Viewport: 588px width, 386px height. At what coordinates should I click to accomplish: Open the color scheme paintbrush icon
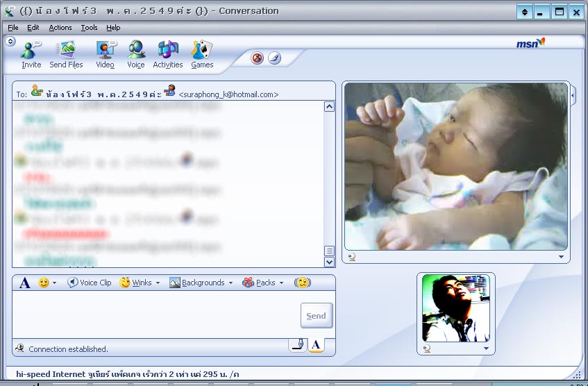point(274,58)
